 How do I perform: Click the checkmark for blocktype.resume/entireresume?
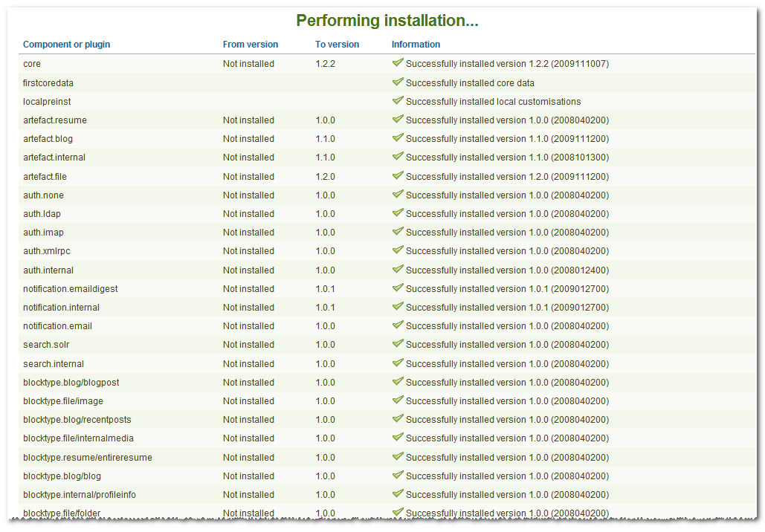[398, 456]
